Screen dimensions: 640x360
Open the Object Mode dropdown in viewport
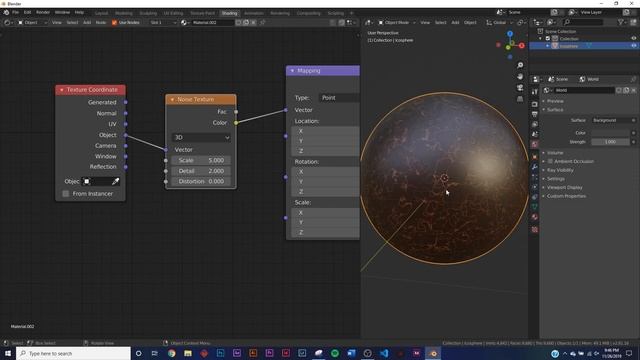(x=396, y=22)
